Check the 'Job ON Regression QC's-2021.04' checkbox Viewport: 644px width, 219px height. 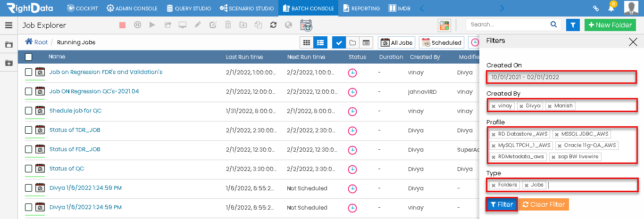tap(29, 91)
